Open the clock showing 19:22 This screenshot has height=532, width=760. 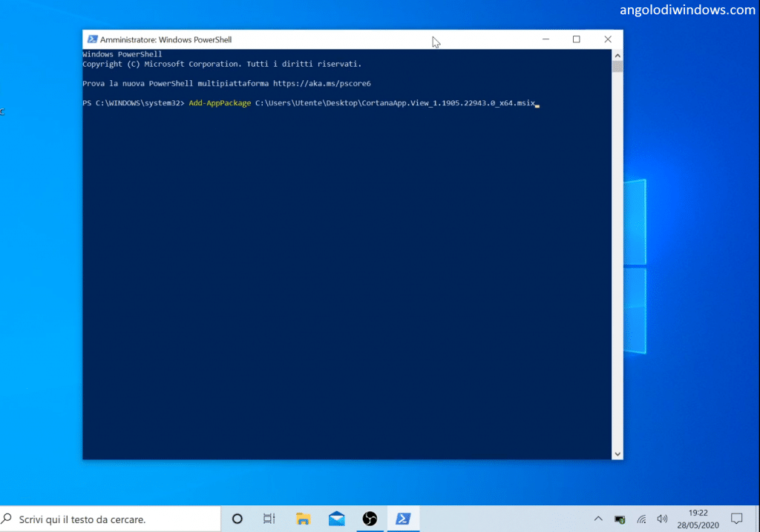698,519
